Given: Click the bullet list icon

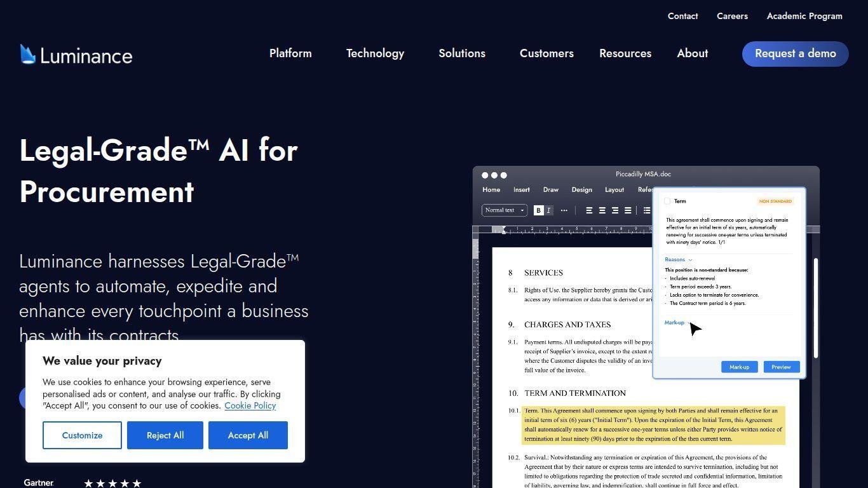Looking at the screenshot, I should 646,210.
